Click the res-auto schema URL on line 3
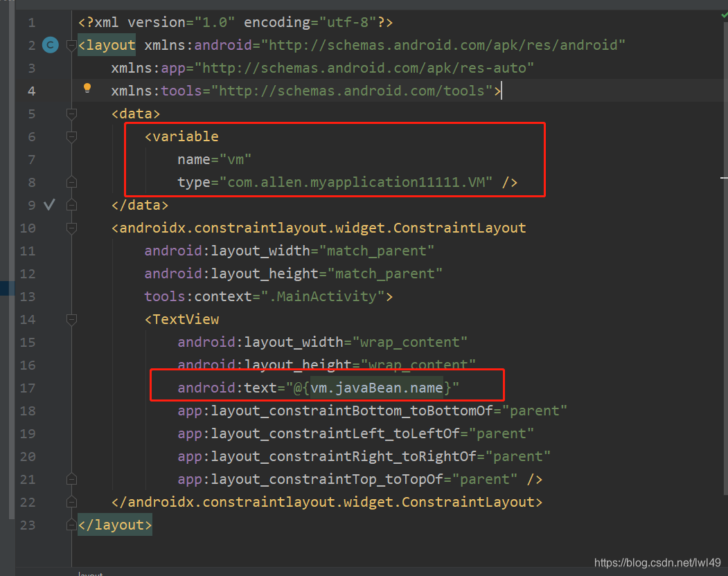This screenshot has height=576, width=728. point(364,69)
